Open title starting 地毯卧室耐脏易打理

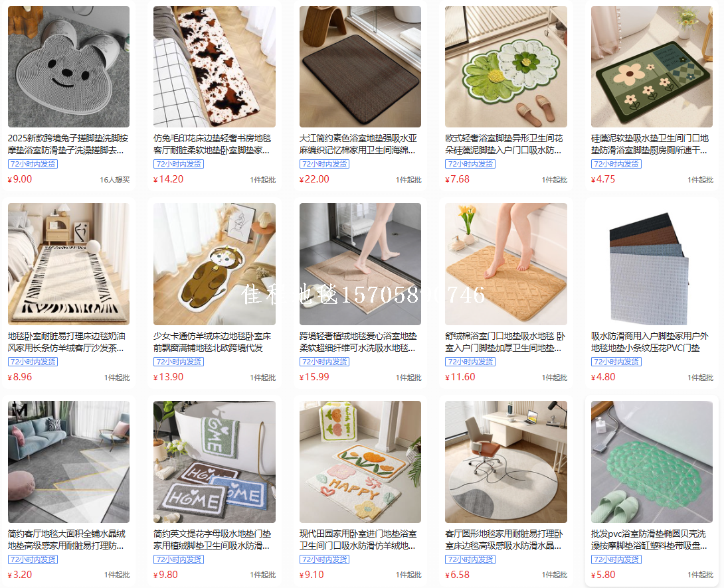[x=66, y=342]
